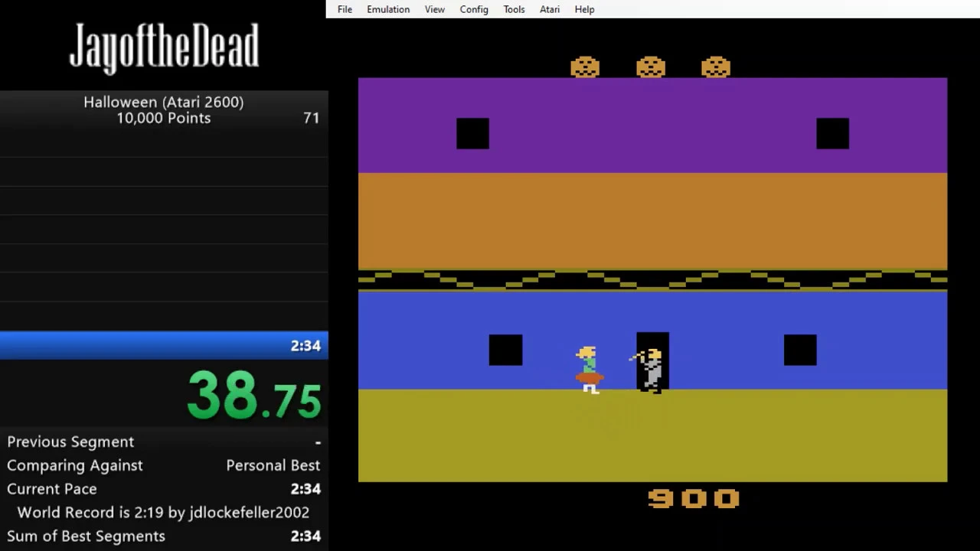The width and height of the screenshot is (980, 551).
Task: Open the File menu
Action: click(345, 9)
